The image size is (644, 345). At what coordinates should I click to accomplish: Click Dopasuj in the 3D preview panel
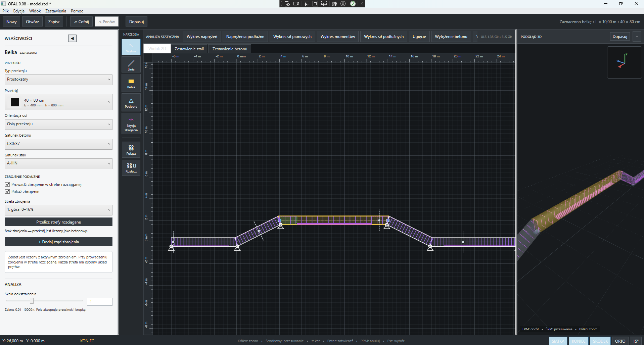coord(620,37)
